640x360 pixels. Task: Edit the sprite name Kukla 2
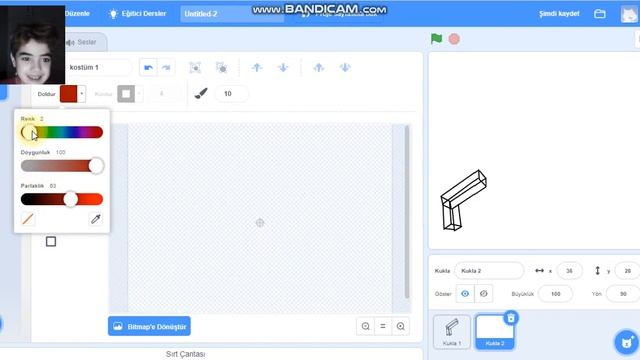489,271
